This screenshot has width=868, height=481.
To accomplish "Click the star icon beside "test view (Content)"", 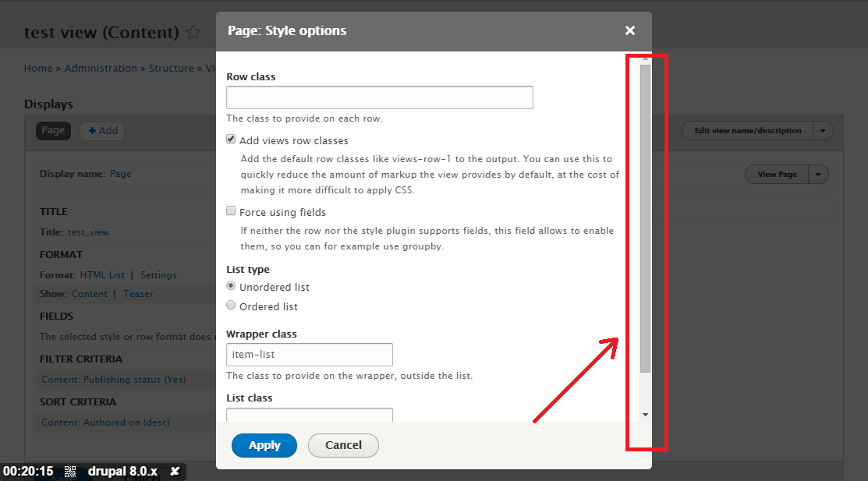I will (193, 33).
